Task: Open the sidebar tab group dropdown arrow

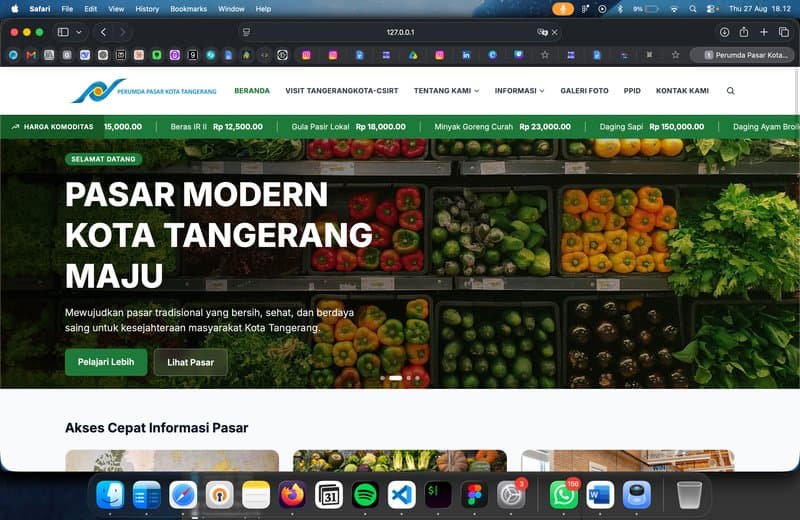Action: click(79, 32)
